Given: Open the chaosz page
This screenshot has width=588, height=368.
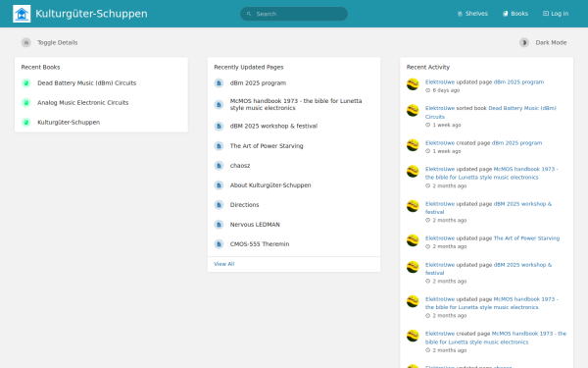Looking at the screenshot, I should coord(240,166).
